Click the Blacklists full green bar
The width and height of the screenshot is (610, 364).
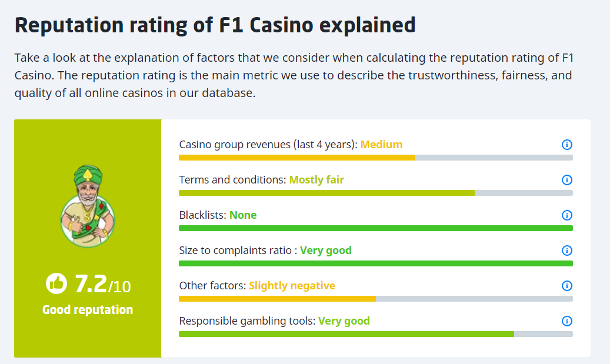coord(375,228)
